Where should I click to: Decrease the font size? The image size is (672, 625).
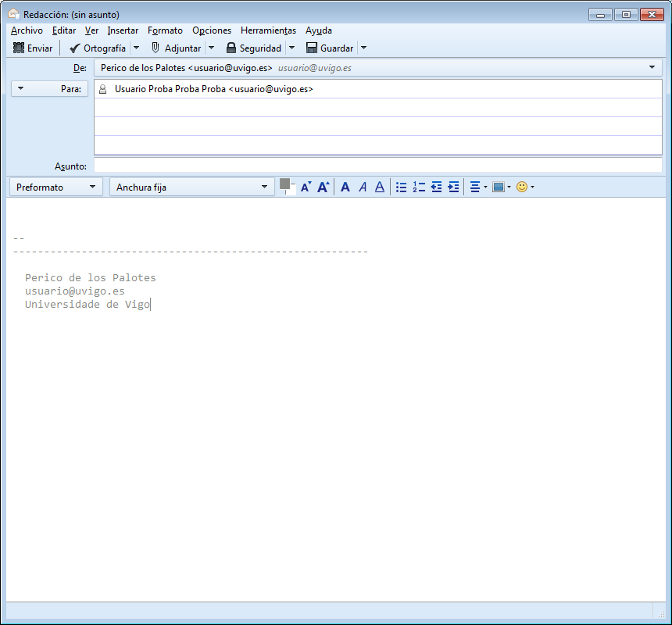click(x=306, y=187)
